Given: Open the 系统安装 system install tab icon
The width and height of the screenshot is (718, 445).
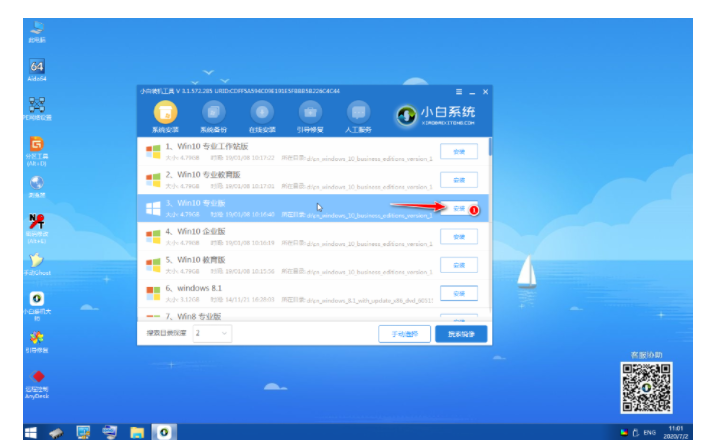Looking at the screenshot, I should pos(165,113).
